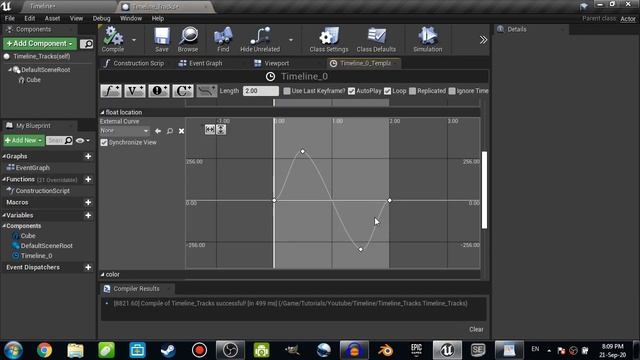This screenshot has height=360, width=640.
Task: Add a color track
Action: pyautogui.click(x=182, y=91)
